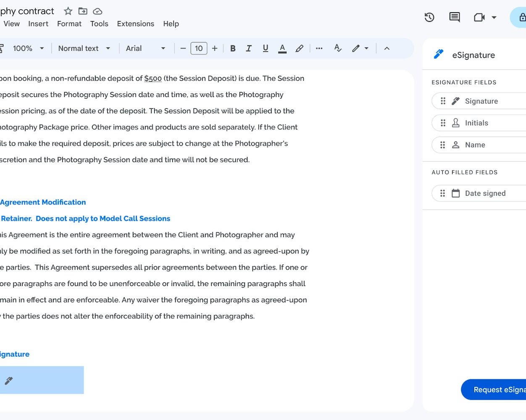Click the Agreement Modification heading
Screen dimensions: 526x420
(43, 202)
